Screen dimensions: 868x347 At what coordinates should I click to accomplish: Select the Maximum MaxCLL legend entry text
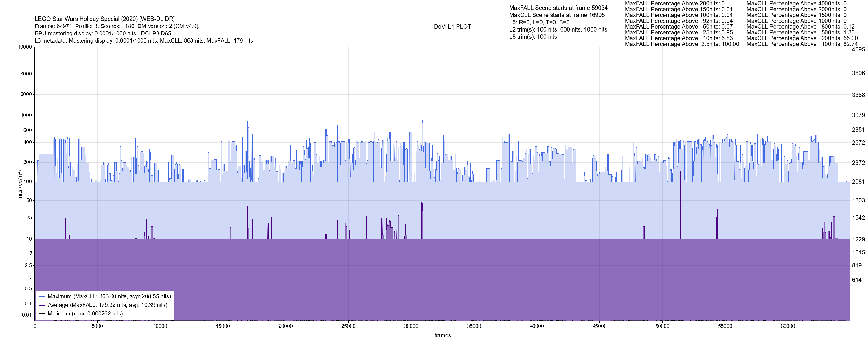click(109, 296)
